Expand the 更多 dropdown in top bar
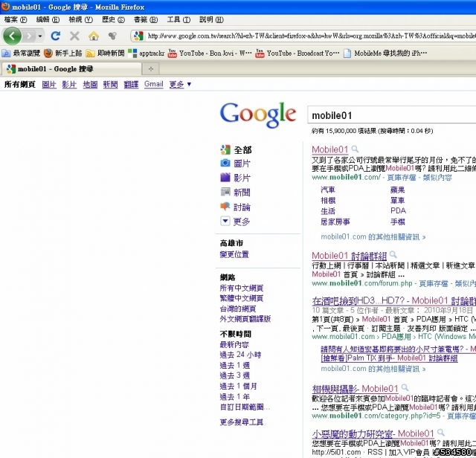Screen dimensions: 476x458 pyautogui.click(x=180, y=84)
